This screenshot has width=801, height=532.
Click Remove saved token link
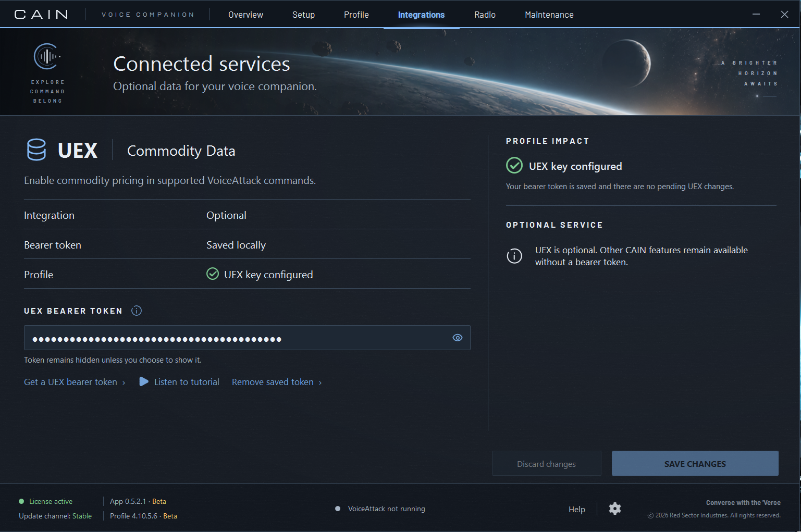[x=273, y=382]
